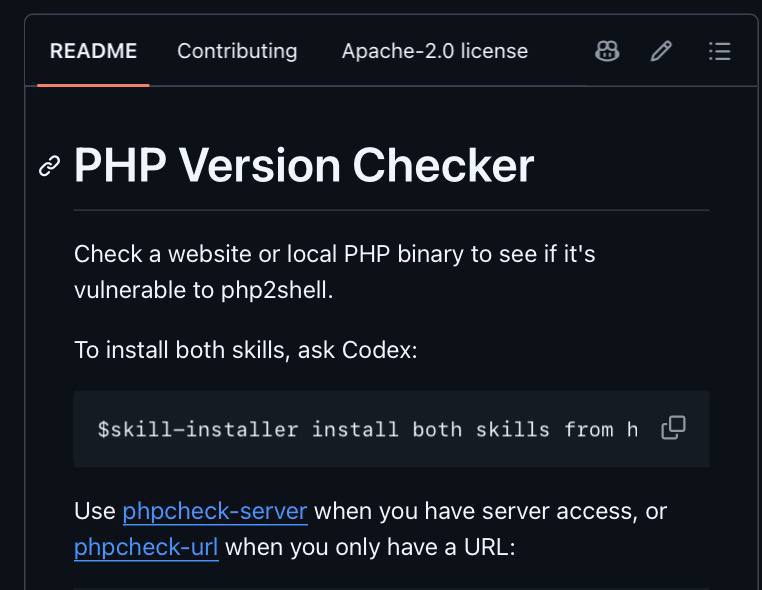Copy the skill-installer command to clipboard
Viewport: 762px width, 590px height.
[x=673, y=428]
